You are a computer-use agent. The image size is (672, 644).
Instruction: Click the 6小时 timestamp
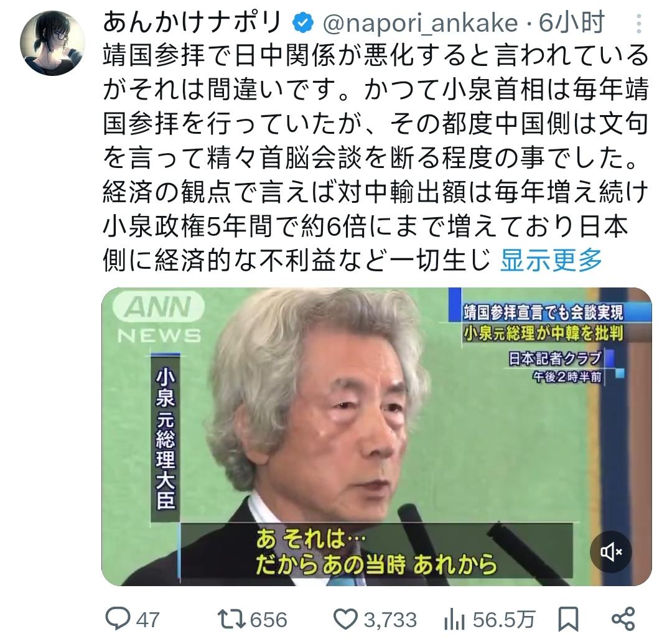pos(572,22)
